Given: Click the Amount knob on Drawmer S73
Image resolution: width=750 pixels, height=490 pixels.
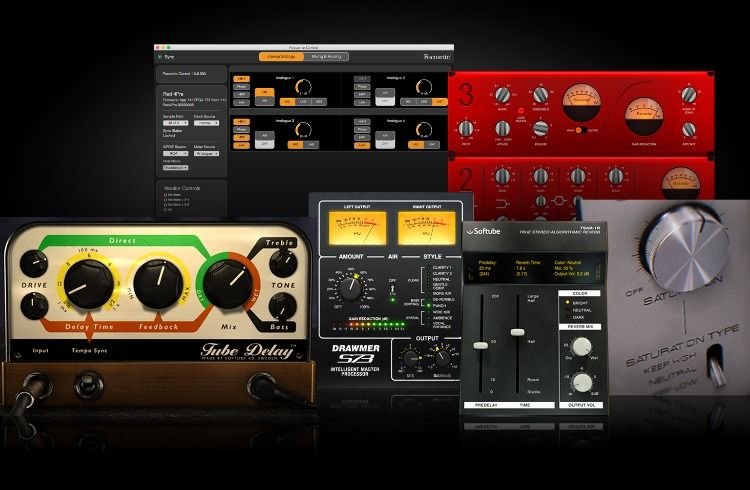Looking at the screenshot, I should [351, 289].
